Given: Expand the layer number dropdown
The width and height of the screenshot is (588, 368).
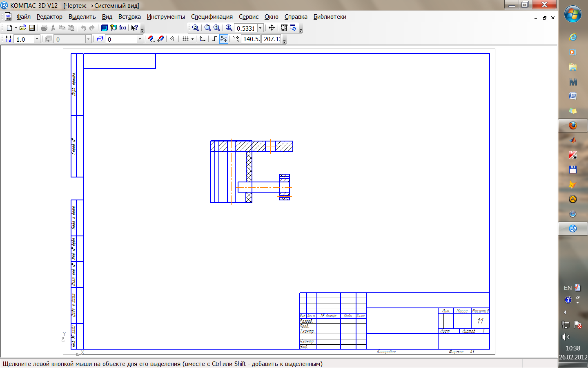Looking at the screenshot, I should pyautogui.click(x=140, y=39).
